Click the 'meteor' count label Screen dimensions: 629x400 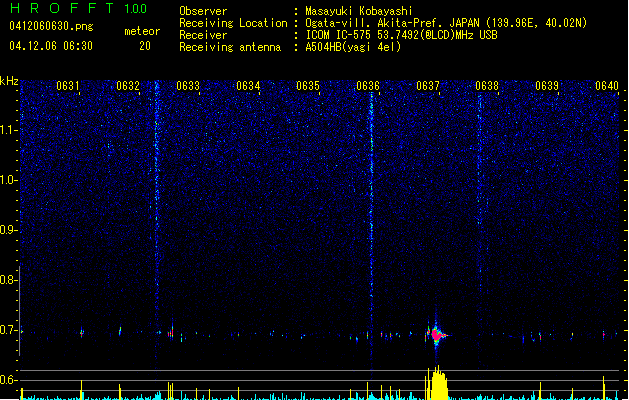(x=142, y=31)
